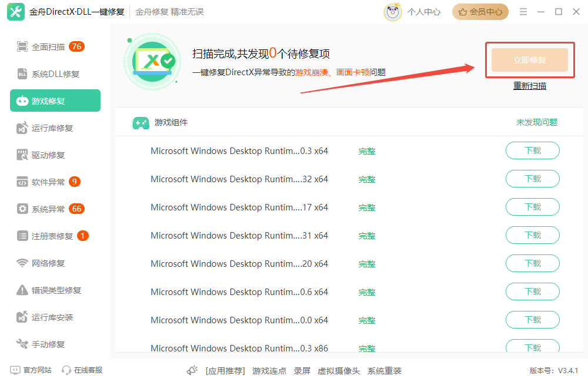
Task: Select the 'Microsoft Windows Desktop Runtim...0.0 x64' row name
Action: click(x=239, y=320)
